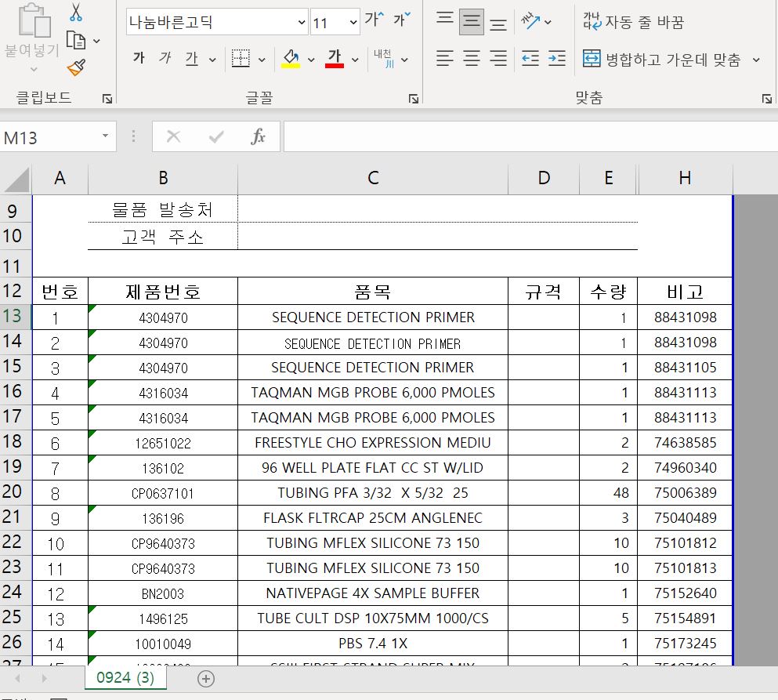Open the font name dropdown 나눔바른고딕
This screenshot has height=700, width=778.
(x=301, y=22)
